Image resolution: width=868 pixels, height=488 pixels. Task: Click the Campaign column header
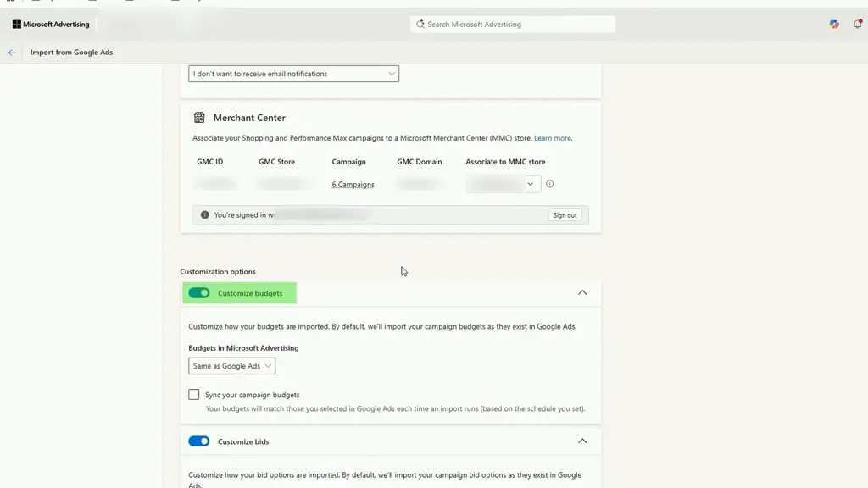tap(348, 162)
